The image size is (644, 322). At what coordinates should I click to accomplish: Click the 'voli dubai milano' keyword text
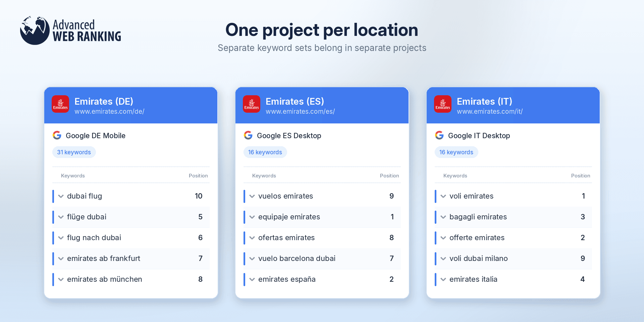479,259
